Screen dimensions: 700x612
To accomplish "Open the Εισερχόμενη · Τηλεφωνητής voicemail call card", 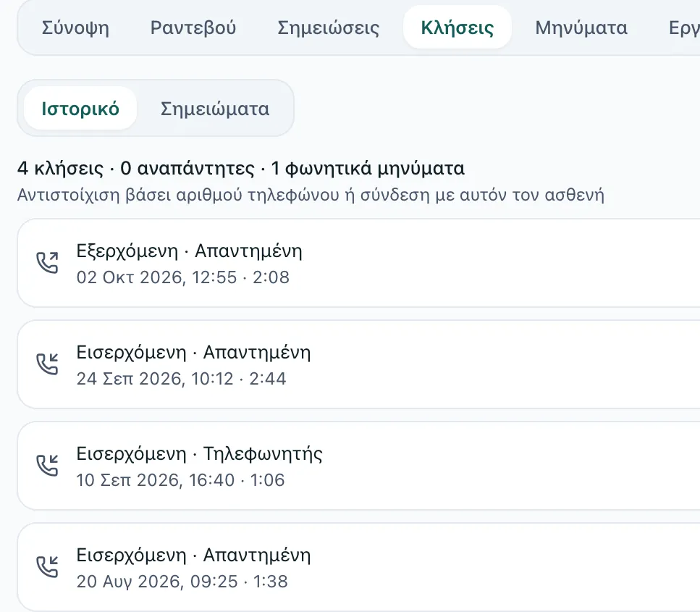I will pyautogui.click(x=358, y=466).
